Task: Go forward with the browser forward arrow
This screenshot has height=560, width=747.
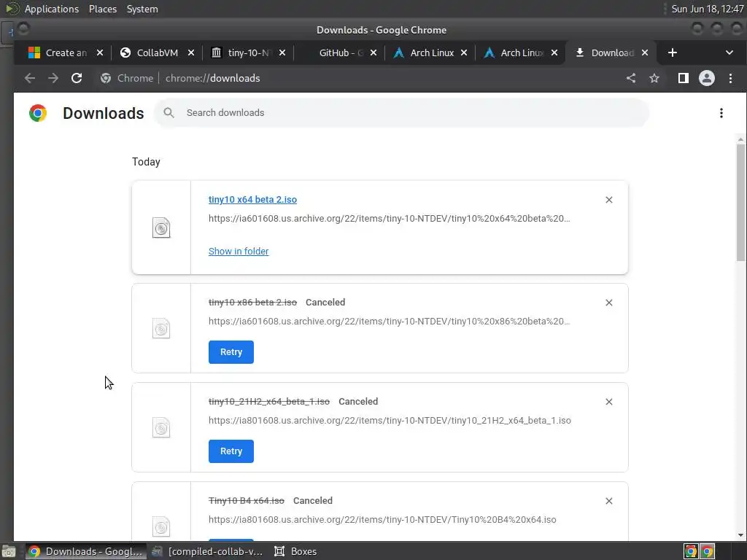Action: (53, 78)
